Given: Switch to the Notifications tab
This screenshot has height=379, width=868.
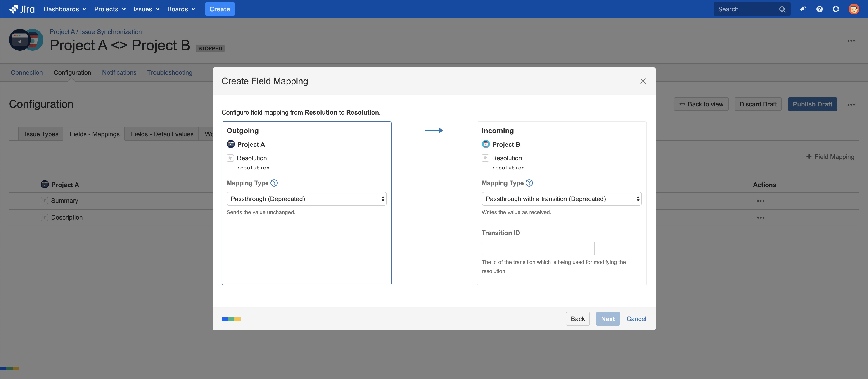Looking at the screenshot, I should point(119,72).
